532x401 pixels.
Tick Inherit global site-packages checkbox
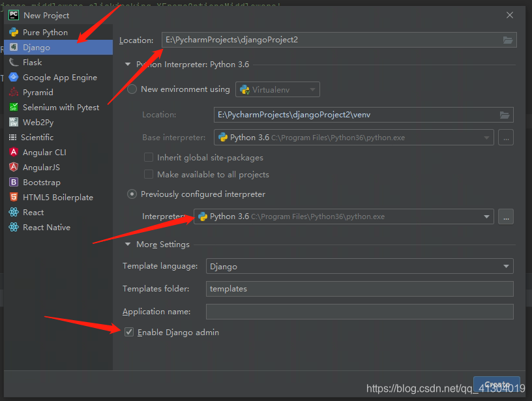pyautogui.click(x=148, y=157)
